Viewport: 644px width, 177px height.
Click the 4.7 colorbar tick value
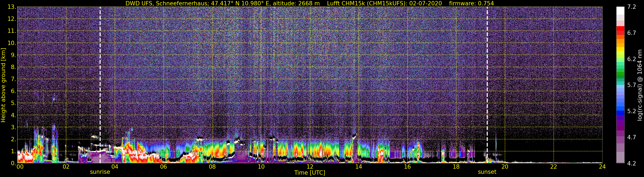[x=632, y=137]
